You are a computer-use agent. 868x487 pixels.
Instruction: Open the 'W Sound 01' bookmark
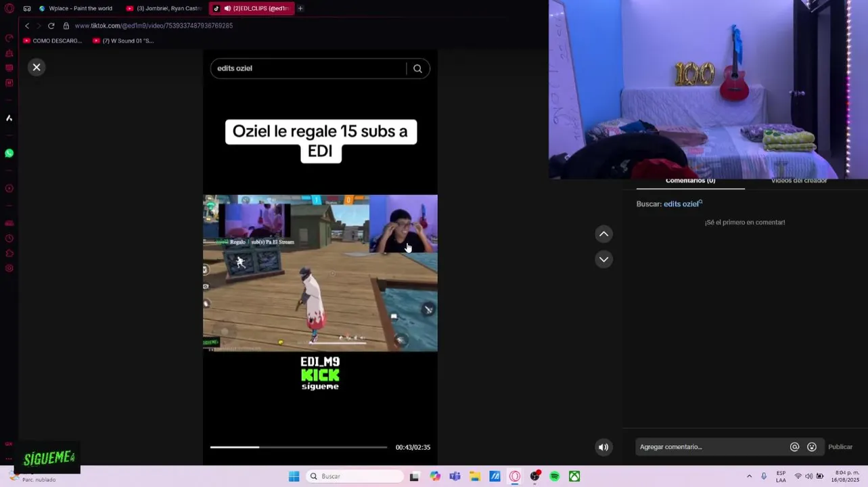tap(123, 41)
